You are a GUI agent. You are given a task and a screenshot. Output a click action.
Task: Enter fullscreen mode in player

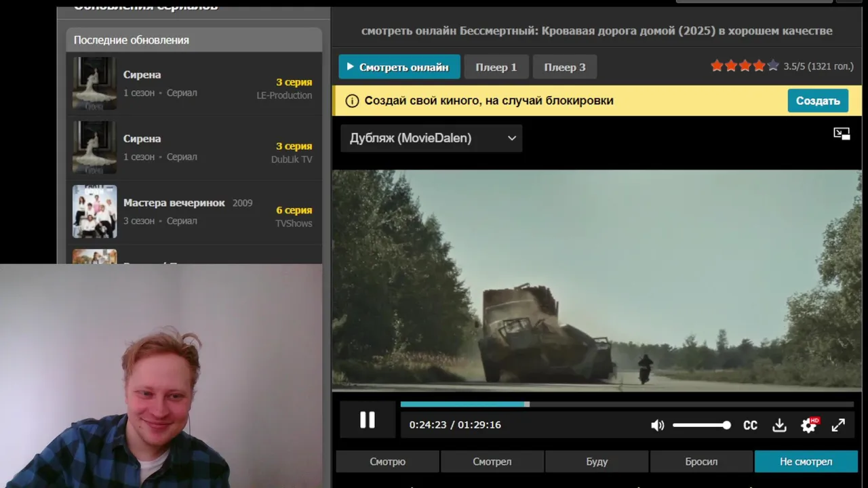838,425
